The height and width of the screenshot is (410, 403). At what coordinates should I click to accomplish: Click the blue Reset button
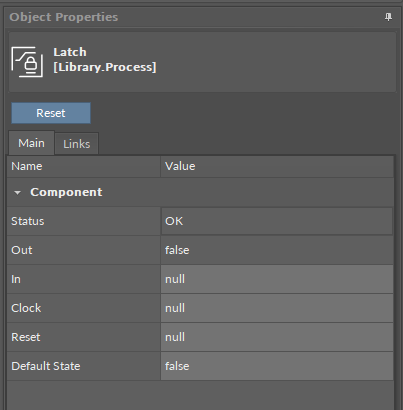pos(51,113)
